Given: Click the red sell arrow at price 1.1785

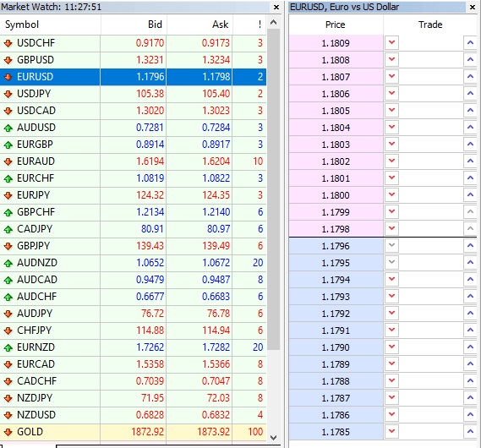Looking at the screenshot, I should coord(391,431).
